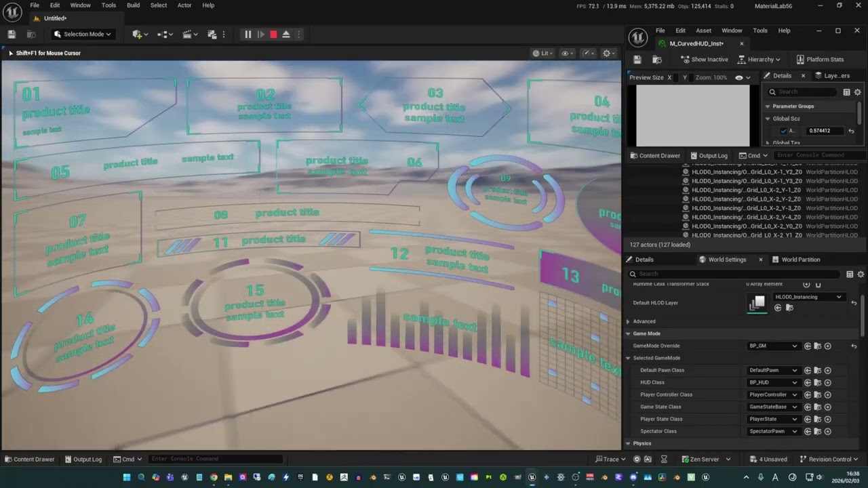
Task: Open Content Drawer in material editor
Action: pos(655,156)
